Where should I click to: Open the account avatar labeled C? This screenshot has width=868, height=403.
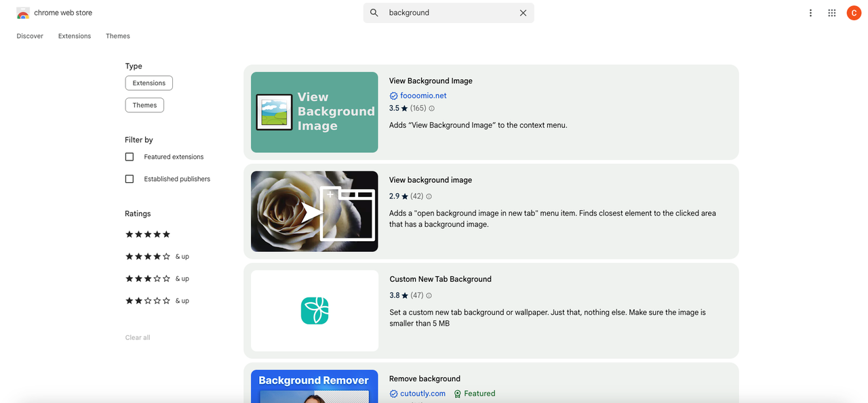(x=854, y=13)
